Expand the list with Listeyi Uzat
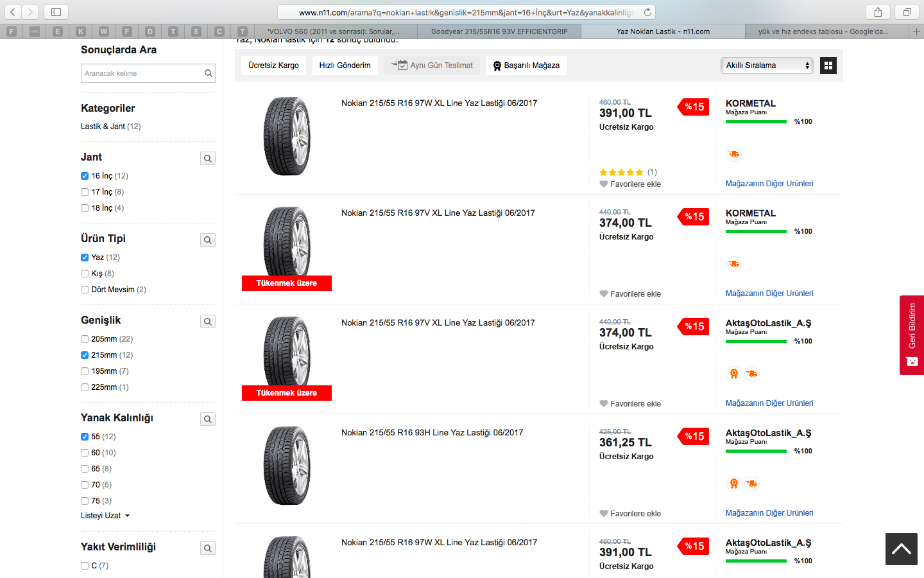Image resolution: width=924 pixels, height=578 pixels. click(x=105, y=516)
